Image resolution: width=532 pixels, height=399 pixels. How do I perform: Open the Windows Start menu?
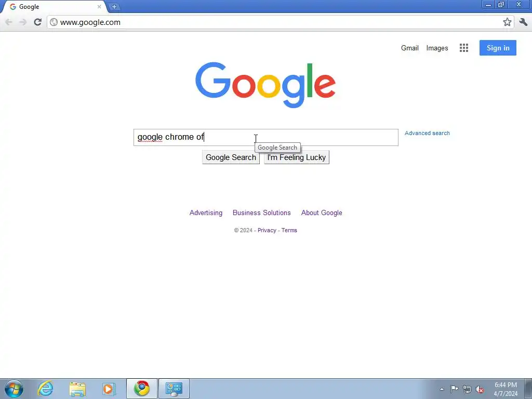pyautogui.click(x=14, y=389)
